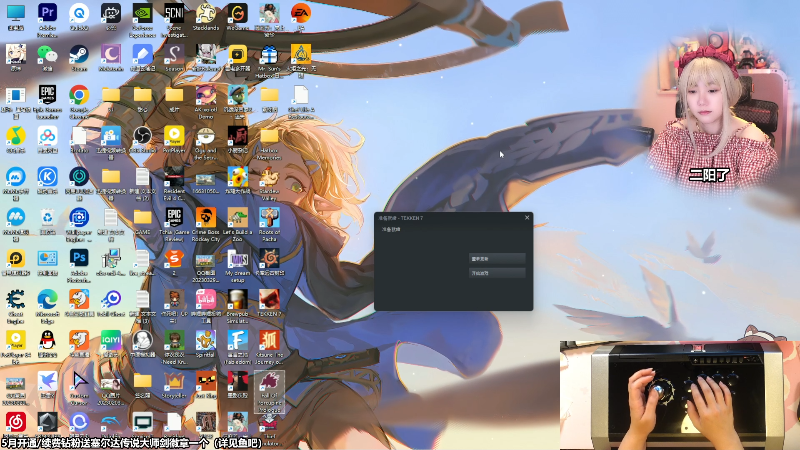
Task: Close the TEKKEN 7 Steam dialog
Action: [x=527, y=217]
